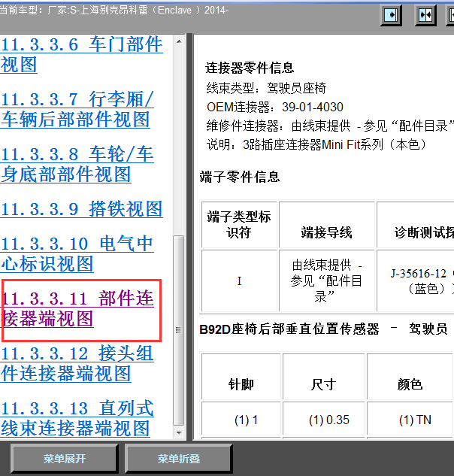Click the 维修件连接器 line
Screen dimensions: 454x476
coord(330,126)
